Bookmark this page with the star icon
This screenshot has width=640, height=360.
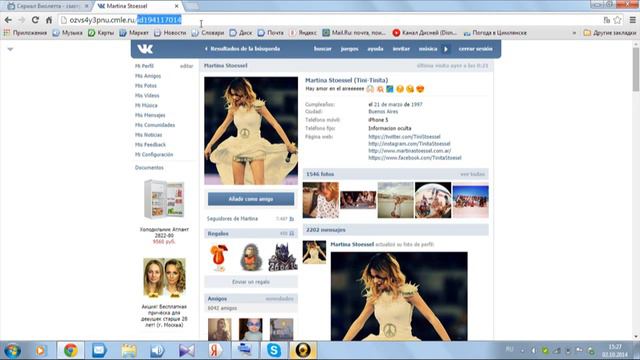coord(617,20)
